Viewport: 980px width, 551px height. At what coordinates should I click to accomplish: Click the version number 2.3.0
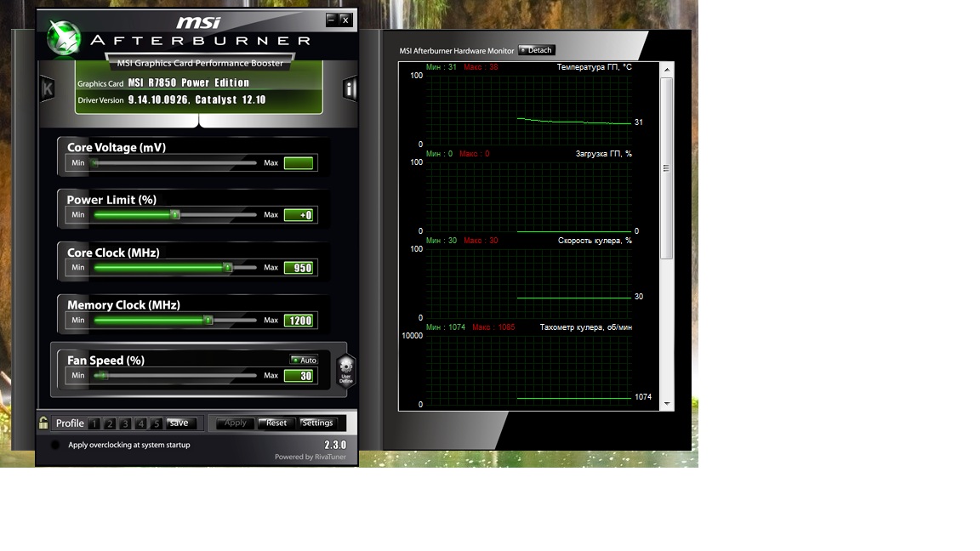pyautogui.click(x=335, y=445)
